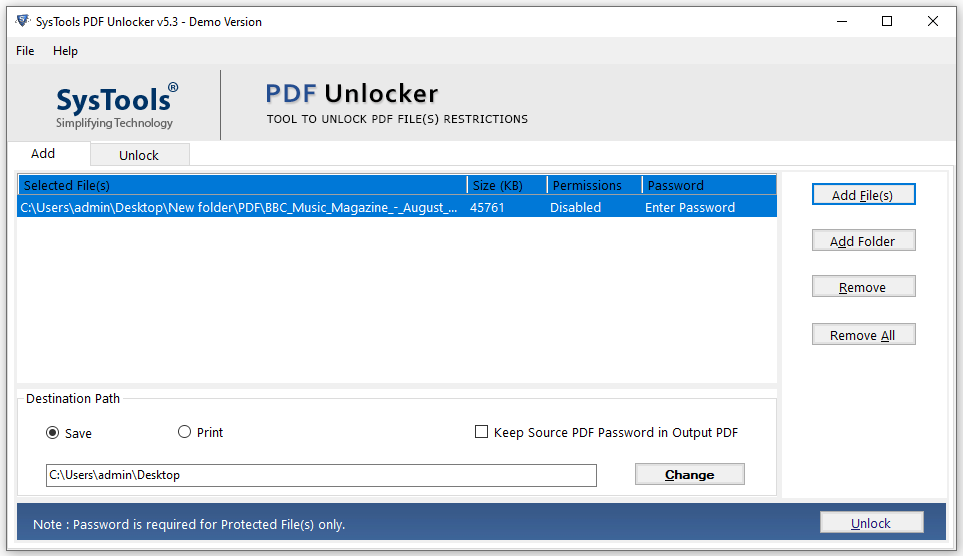The width and height of the screenshot is (963, 556).
Task: Click the Selected File(s) column header
Action: tap(243, 186)
